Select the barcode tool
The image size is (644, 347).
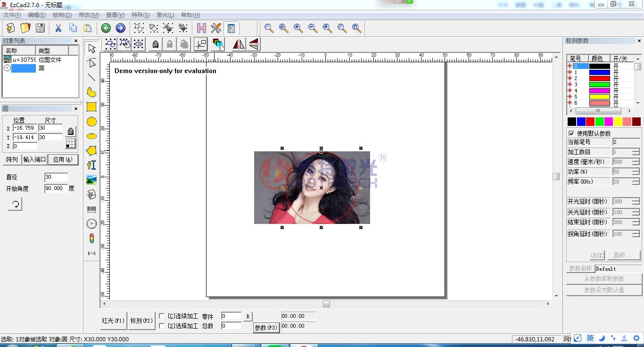point(91,209)
